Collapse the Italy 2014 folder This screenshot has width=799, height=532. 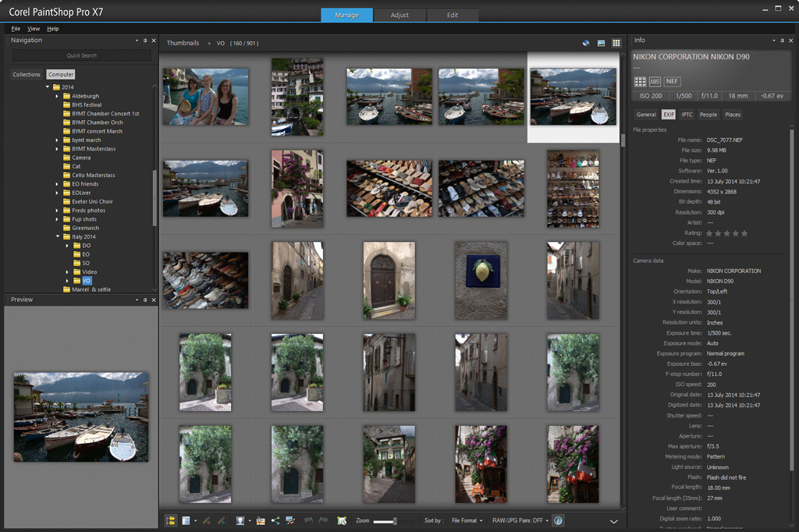coord(57,236)
